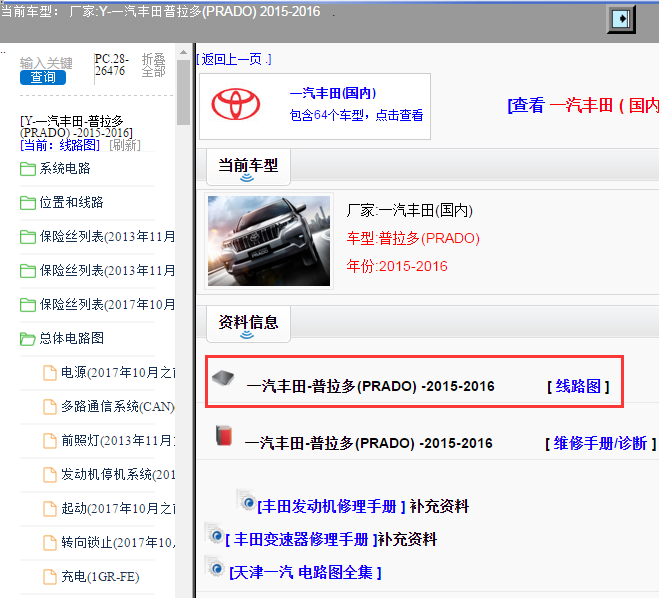659x598 pixels.
Task: Click document icon beside 多路通信系统(CAN)
Action: coord(50,407)
